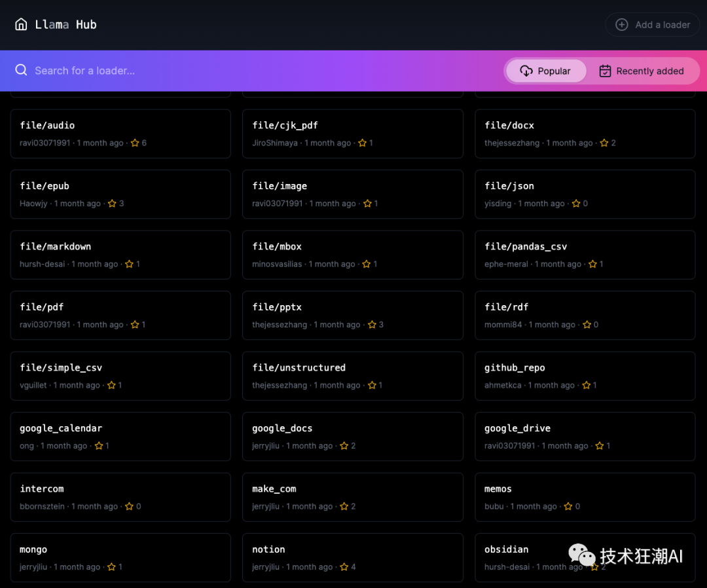Open the file/simple_csv loader title

point(61,367)
